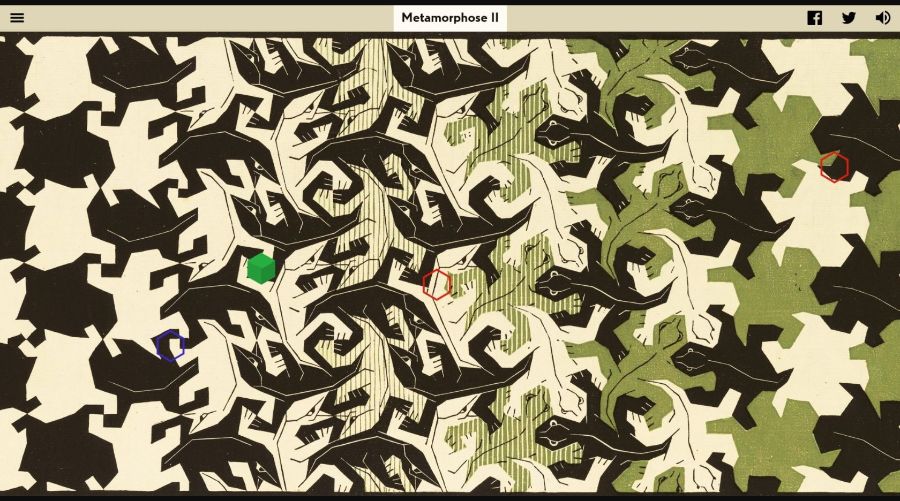
Task: Click the Metamorphose II title tab
Action: coord(450,18)
